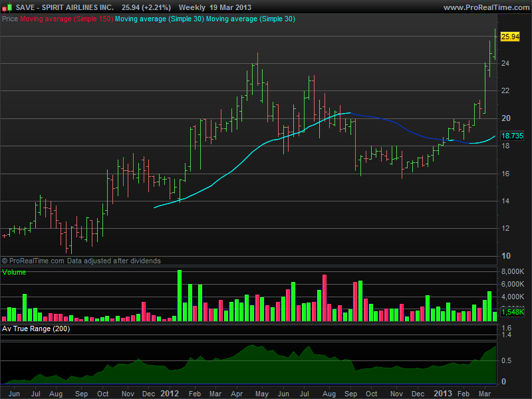Click the tallest green volume bar in January 2012
Image resolution: width=532 pixels, height=399 pixels.
pyautogui.click(x=180, y=295)
